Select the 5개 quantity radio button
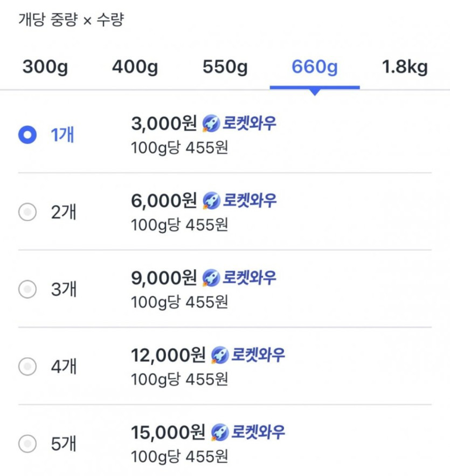 pyautogui.click(x=27, y=444)
